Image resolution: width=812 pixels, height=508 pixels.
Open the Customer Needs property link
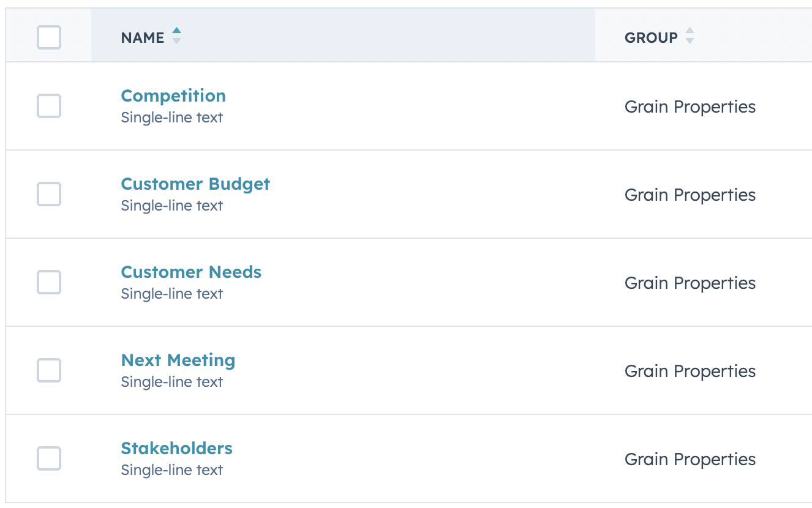click(x=191, y=272)
